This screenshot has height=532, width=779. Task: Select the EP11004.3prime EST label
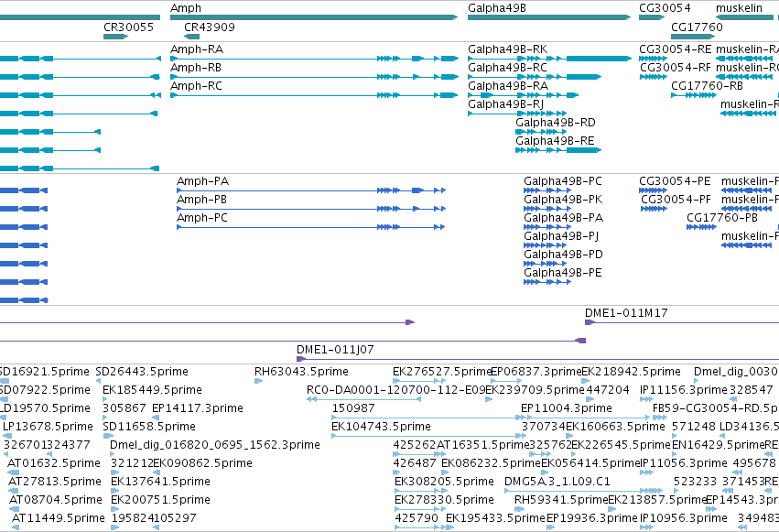coord(567,408)
